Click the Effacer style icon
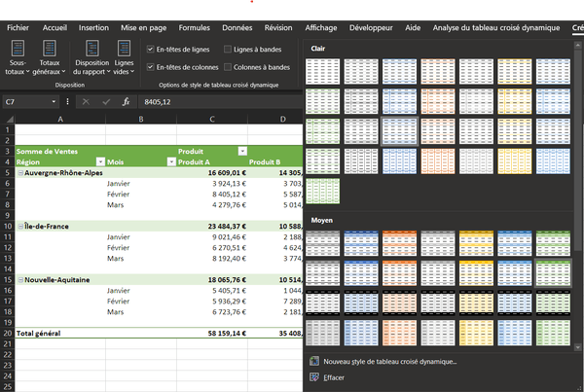The image size is (584, 392). tap(314, 377)
